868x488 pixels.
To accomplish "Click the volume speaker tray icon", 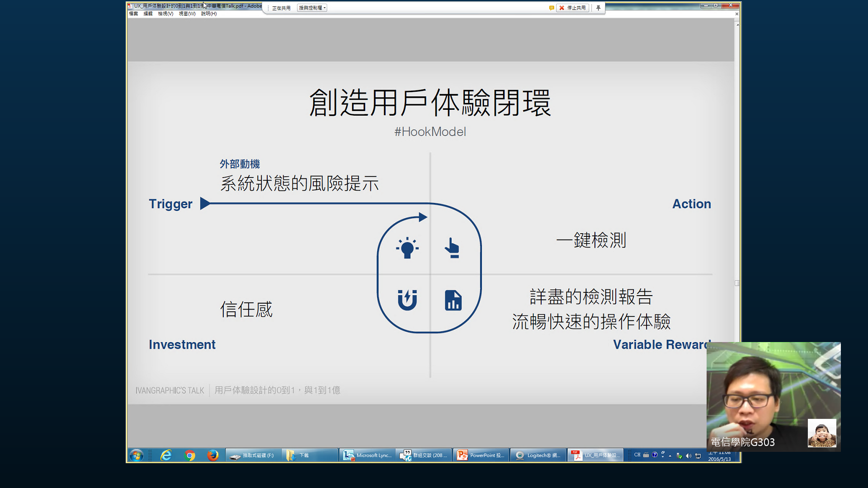I will pos(689,455).
